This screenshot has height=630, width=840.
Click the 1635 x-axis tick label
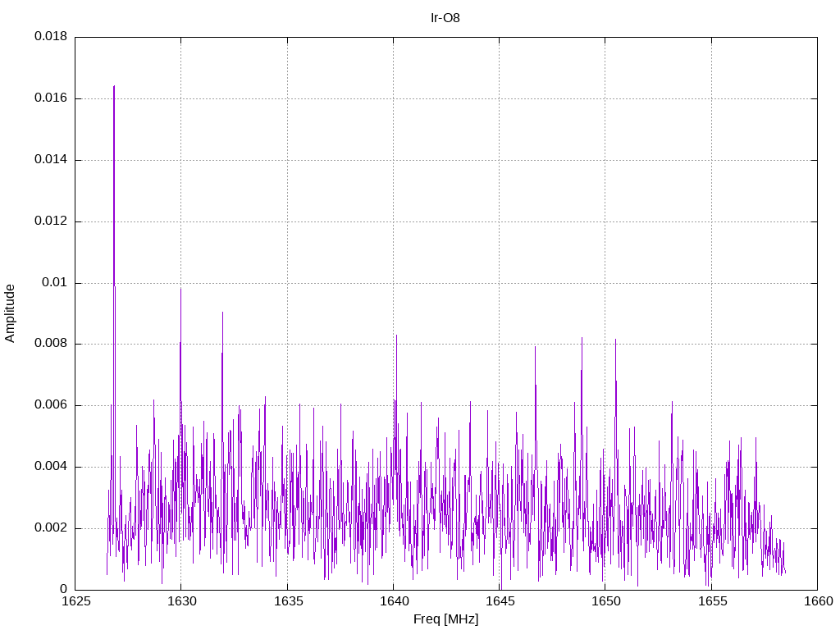coord(288,601)
